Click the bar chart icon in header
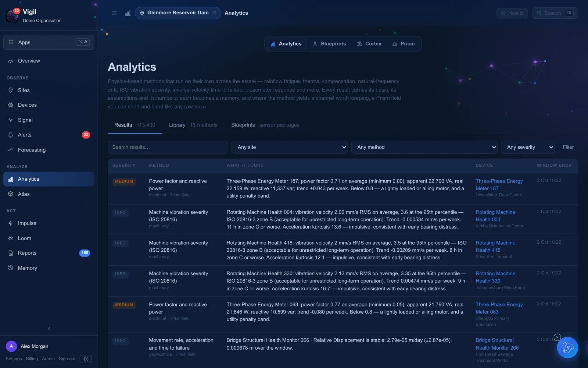588x368 pixels. (128, 13)
